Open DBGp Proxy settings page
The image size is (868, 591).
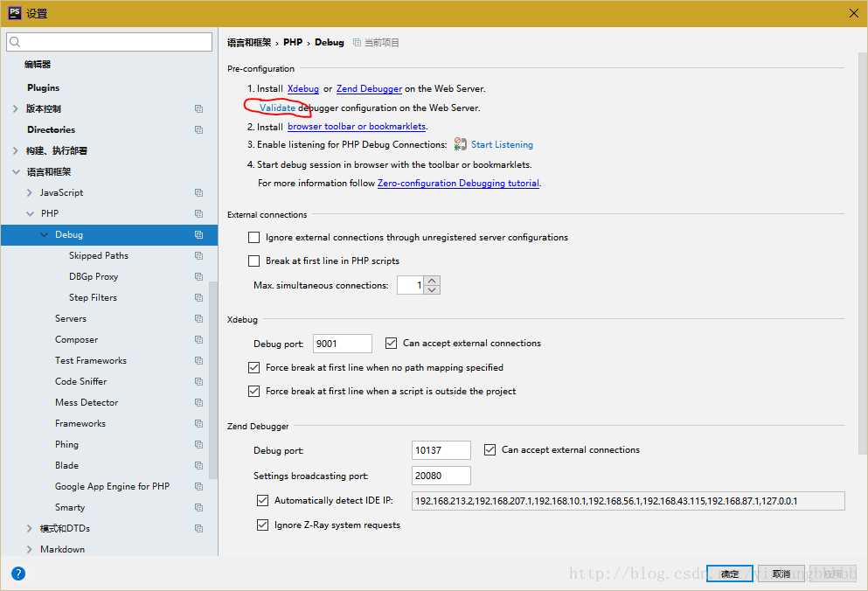[94, 276]
